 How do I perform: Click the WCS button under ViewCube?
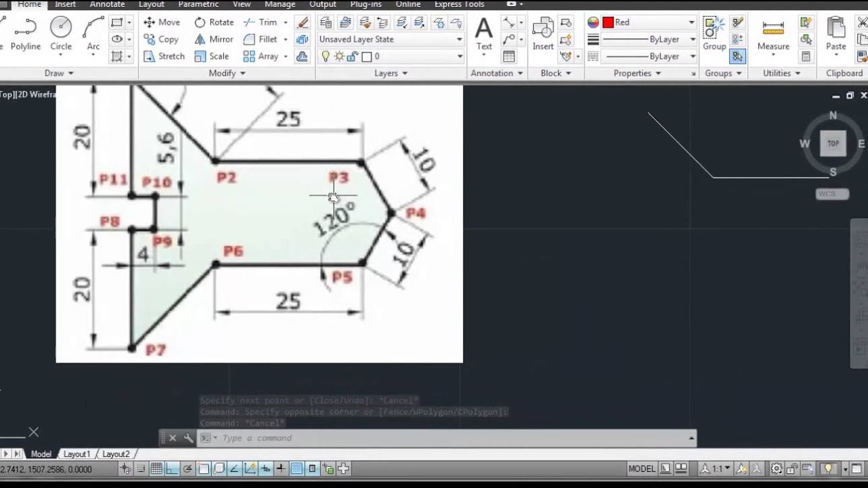coord(832,194)
